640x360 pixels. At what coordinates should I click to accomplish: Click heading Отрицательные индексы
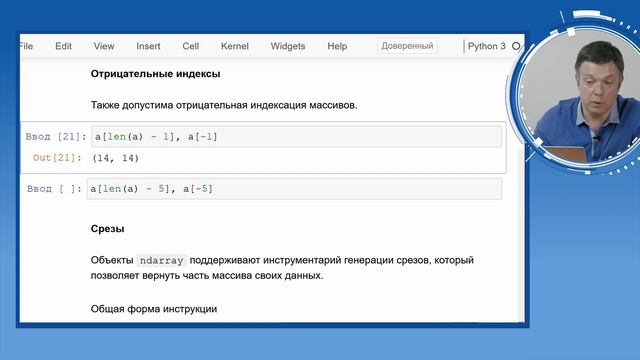156,74
